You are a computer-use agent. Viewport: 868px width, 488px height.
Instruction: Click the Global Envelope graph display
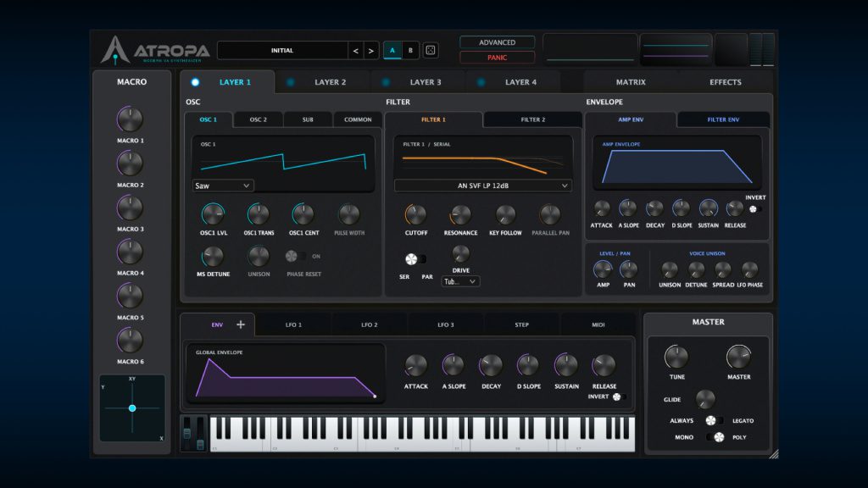pos(285,374)
